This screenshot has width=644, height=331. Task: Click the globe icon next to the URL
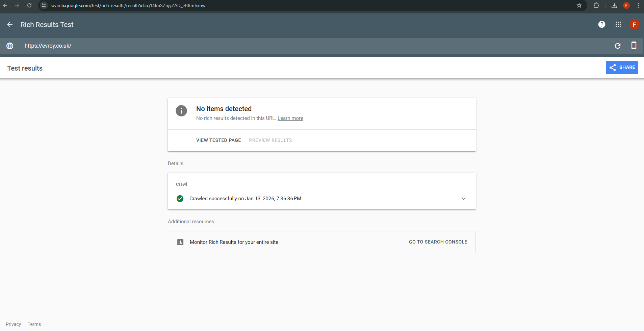click(10, 46)
